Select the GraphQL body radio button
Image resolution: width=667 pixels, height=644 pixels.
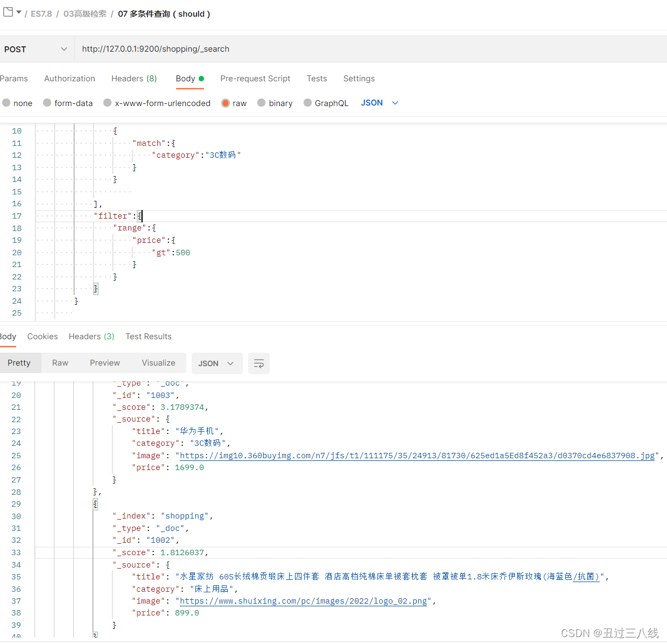[308, 103]
